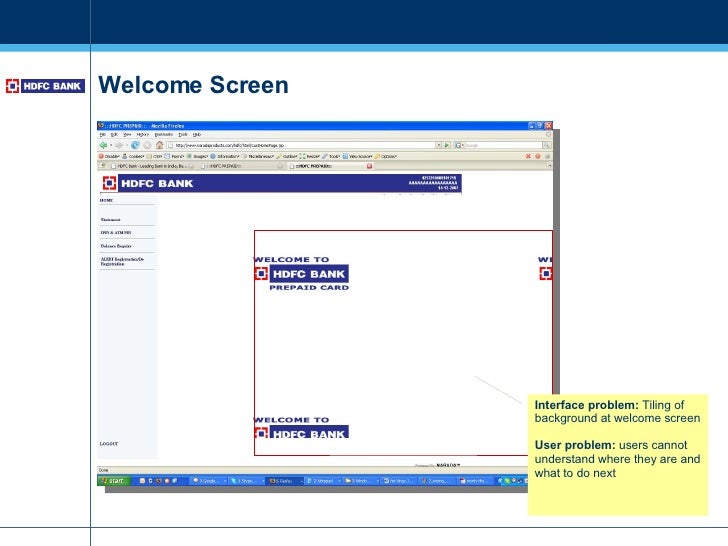Click the HDFC Bank logo in page header
Screen dimensions: 728x546
tap(148, 183)
